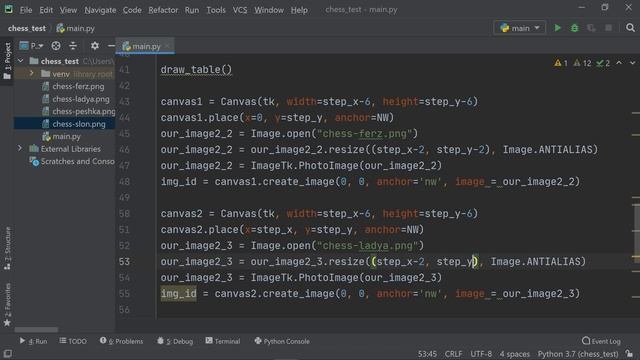Screen dimensions: 640x360
Task: Open the main run configuration dropdown
Action: click(520, 28)
